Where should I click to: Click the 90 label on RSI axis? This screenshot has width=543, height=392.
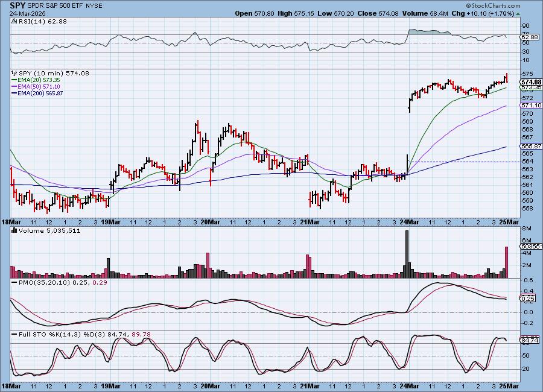[x=526, y=25]
